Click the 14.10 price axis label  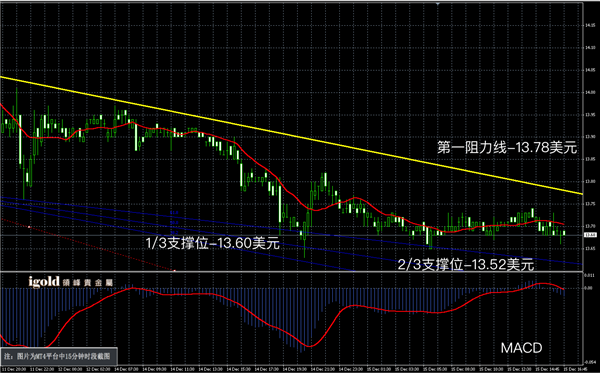click(590, 47)
